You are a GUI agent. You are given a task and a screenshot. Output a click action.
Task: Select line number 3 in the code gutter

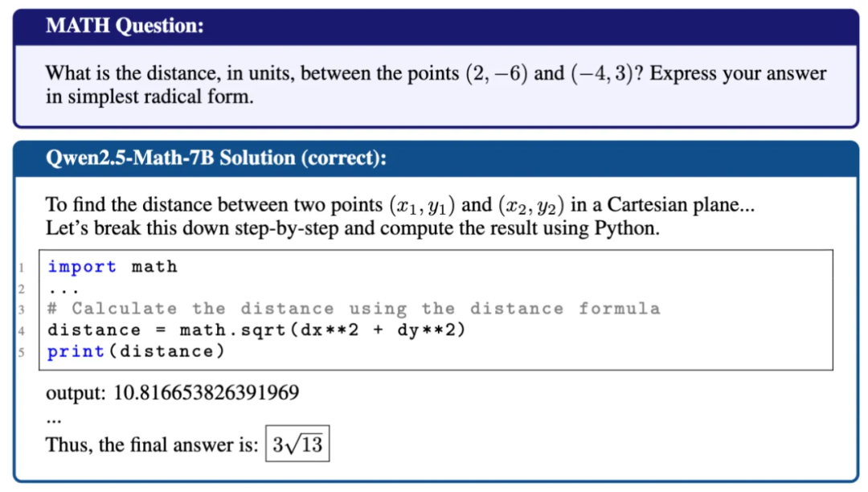click(23, 309)
